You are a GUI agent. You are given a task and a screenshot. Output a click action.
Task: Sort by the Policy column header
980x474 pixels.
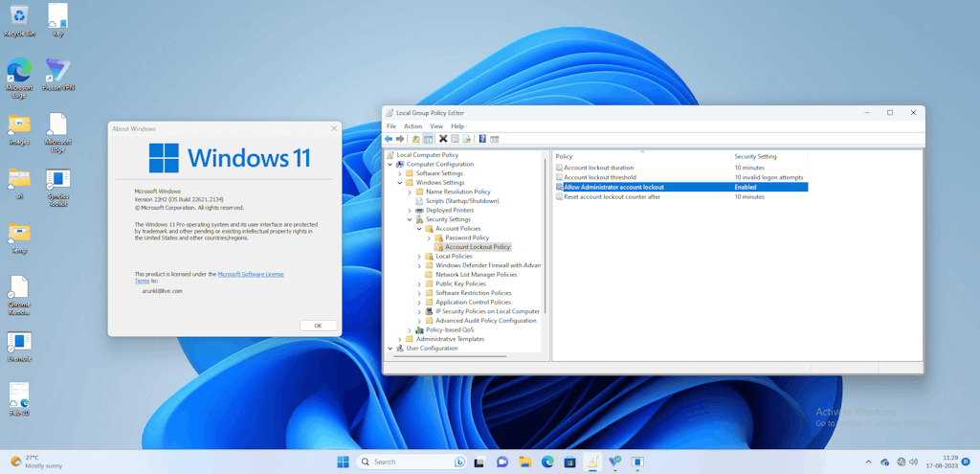click(x=642, y=156)
